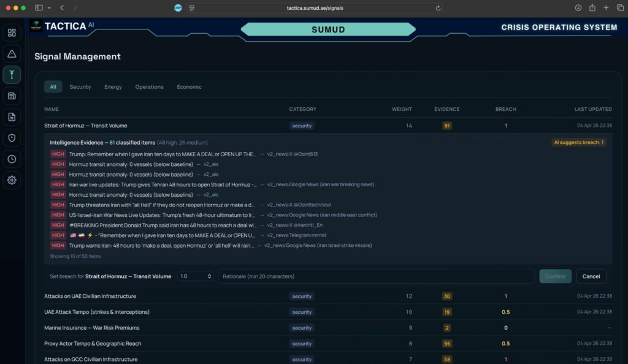Open the documents icon in sidebar

pyautogui.click(x=12, y=117)
